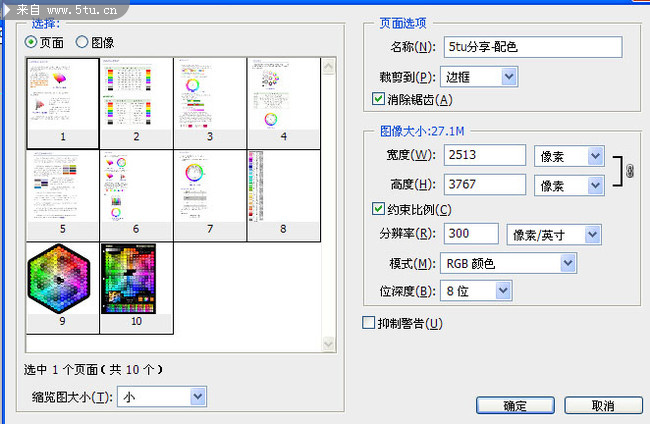This screenshot has width=650, height=424.
Task: Select the 页面 radio button
Action: pyautogui.click(x=31, y=42)
